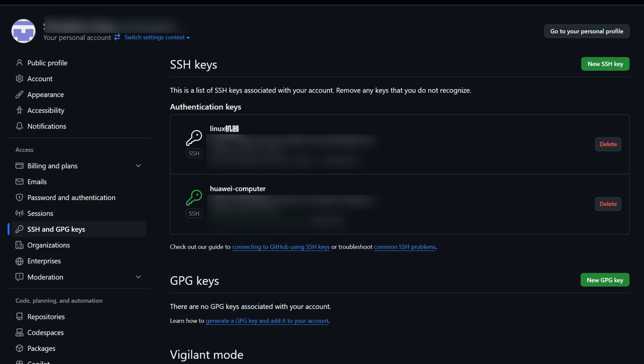Screen dimensions: 644x364
Task: Delete the huawei-computer SSH key
Action: click(x=608, y=204)
